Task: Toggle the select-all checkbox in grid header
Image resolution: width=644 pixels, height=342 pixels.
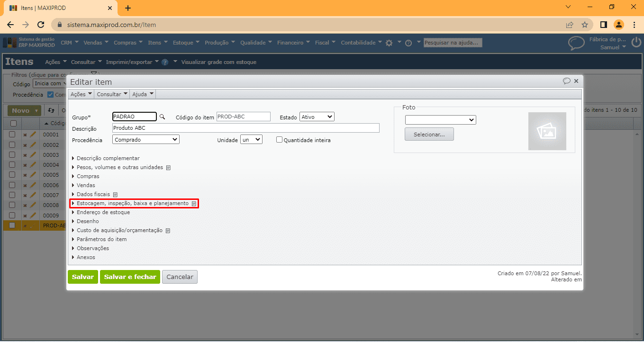Action: pyautogui.click(x=13, y=123)
